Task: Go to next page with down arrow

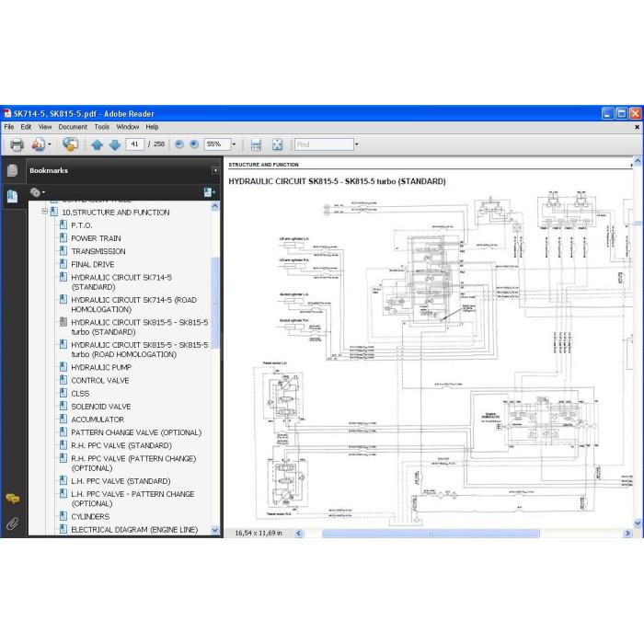Action: [x=115, y=144]
